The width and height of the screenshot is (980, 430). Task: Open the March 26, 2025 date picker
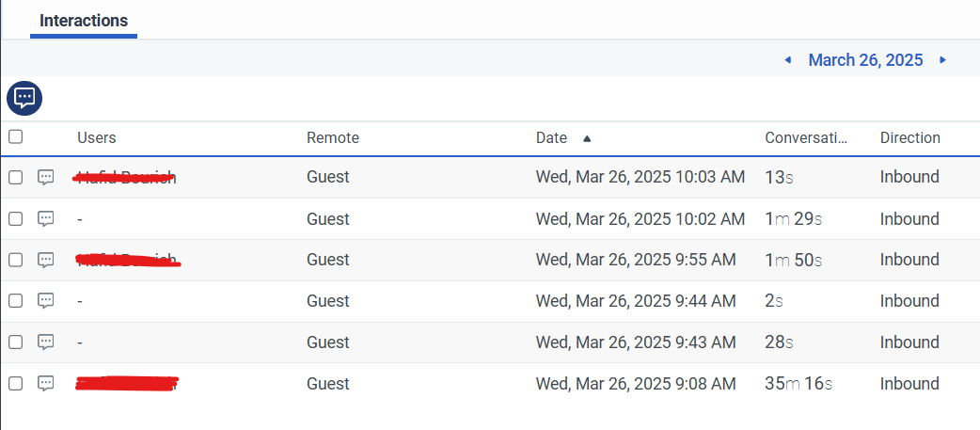click(x=865, y=60)
